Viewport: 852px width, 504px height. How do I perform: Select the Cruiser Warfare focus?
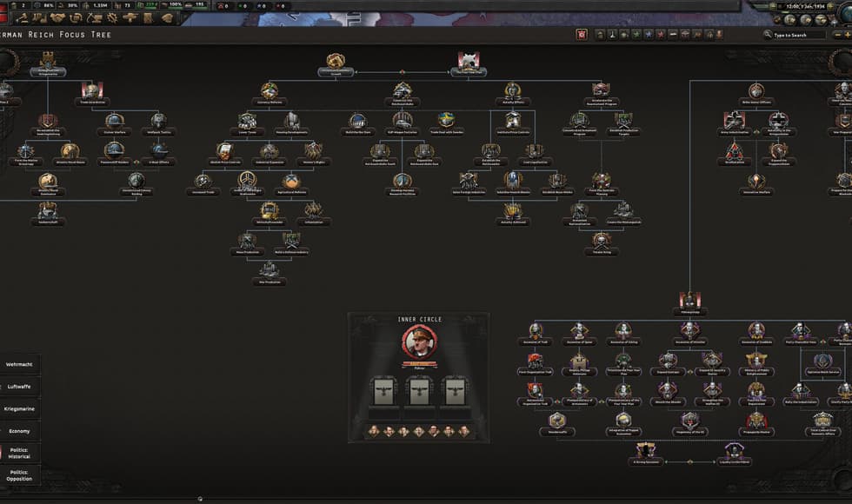click(x=114, y=124)
